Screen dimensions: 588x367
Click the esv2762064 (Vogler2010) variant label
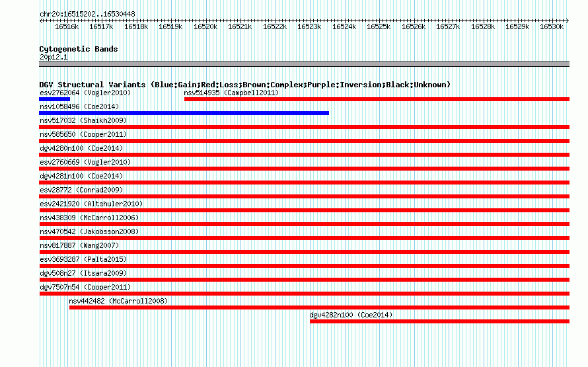[85, 93]
